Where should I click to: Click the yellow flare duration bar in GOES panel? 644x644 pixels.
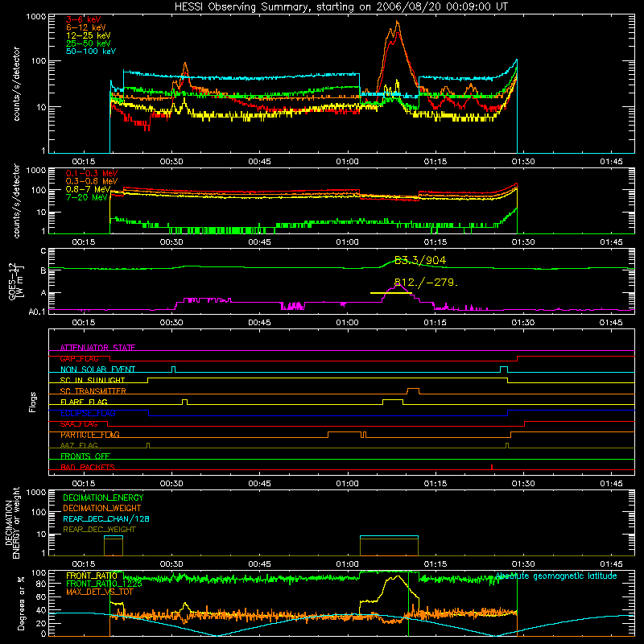(x=390, y=293)
